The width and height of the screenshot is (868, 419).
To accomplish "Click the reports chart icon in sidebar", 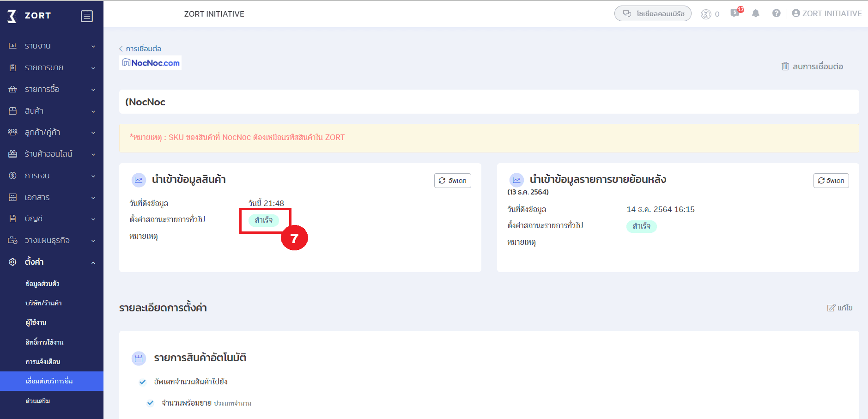I will click(12, 46).
